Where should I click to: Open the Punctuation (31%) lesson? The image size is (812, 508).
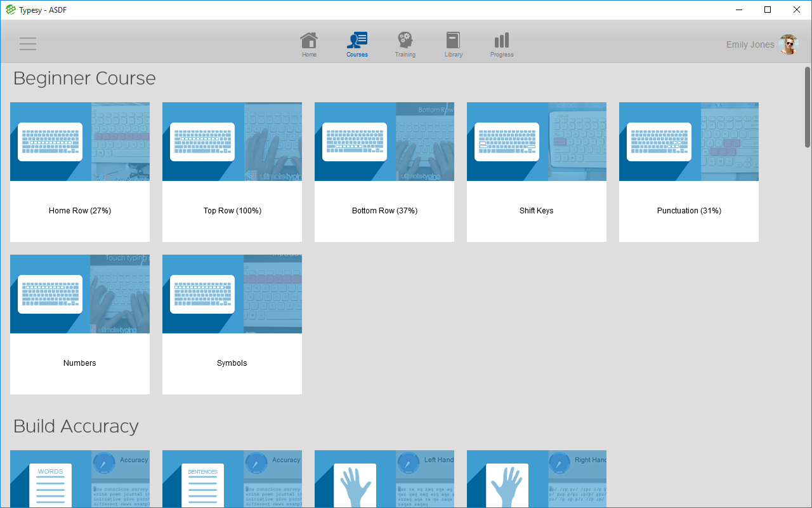689,172
